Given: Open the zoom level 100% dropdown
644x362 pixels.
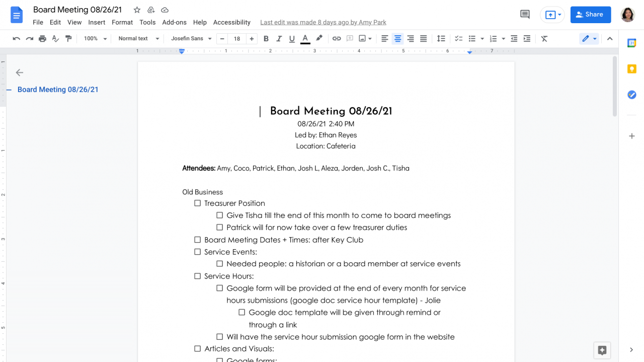Looking at the screenshot, I should (96, 39).
